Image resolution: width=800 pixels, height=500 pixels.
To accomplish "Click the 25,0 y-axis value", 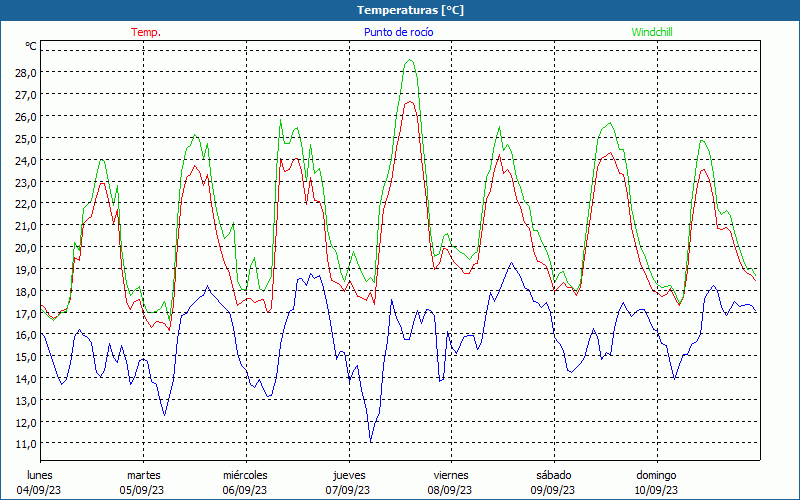I will tap(26, 138).
